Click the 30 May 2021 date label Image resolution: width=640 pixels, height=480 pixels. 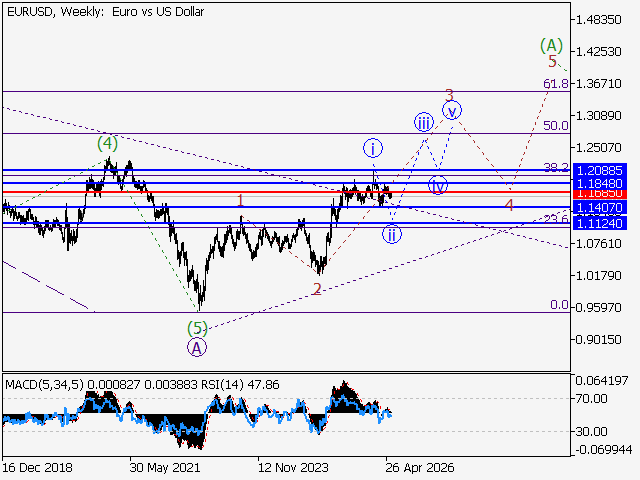[165, 467]
